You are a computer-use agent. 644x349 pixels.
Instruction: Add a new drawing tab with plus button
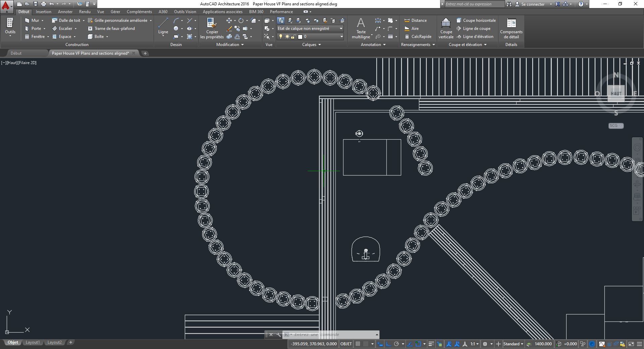145,53
